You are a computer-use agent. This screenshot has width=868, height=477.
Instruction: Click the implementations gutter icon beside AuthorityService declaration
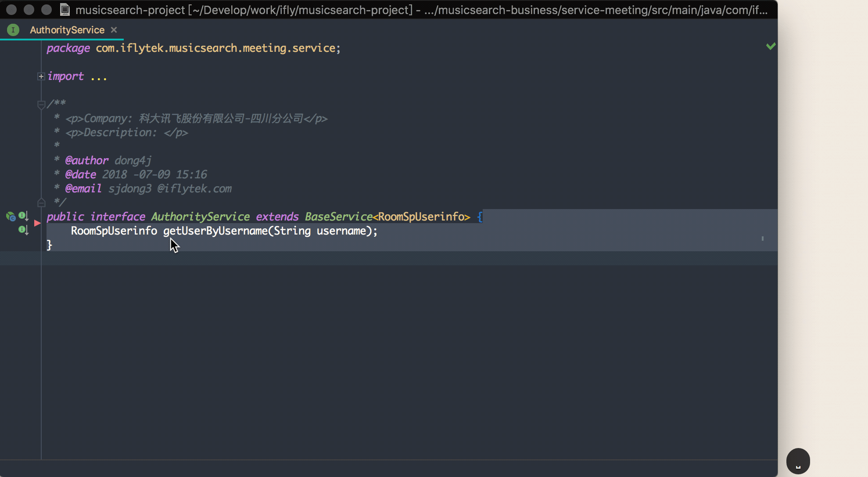tap(23, 215)
